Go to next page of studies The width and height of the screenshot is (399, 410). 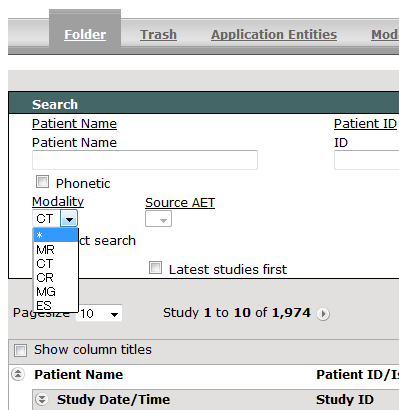click(323, 314)
